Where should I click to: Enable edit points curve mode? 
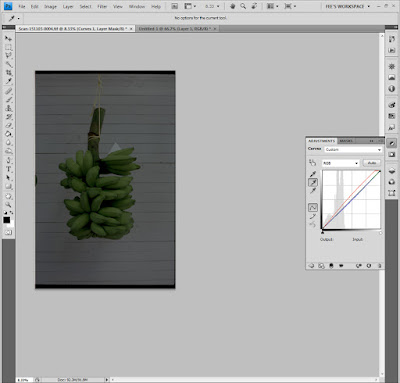coord(313,207)
